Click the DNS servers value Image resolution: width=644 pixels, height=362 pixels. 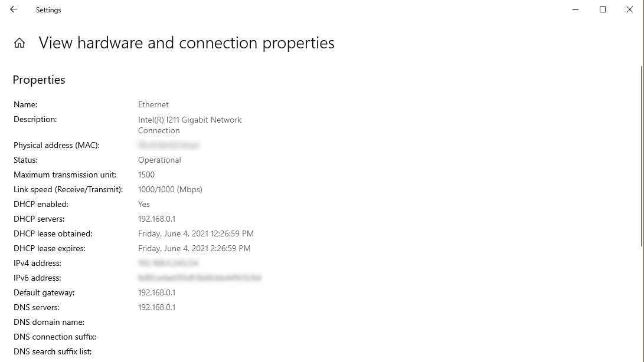point(156,307)
